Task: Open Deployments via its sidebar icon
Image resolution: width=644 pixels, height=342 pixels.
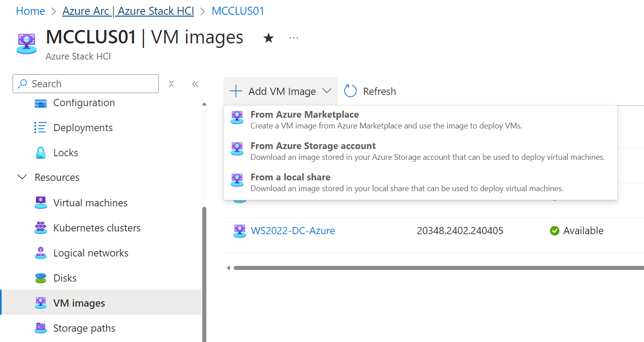Action: pos(41,127)
